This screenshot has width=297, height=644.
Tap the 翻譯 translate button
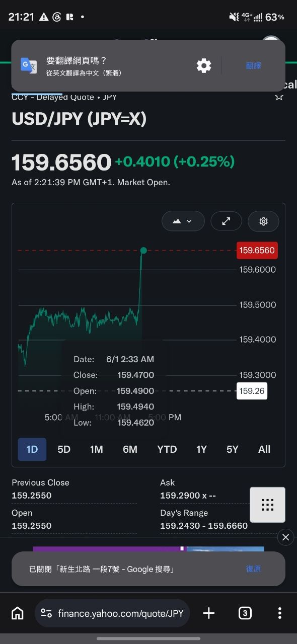[254, 65]
